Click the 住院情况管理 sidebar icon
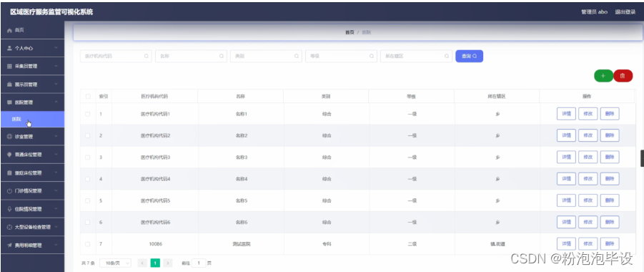644x272 pixels. tap(9, 209)
